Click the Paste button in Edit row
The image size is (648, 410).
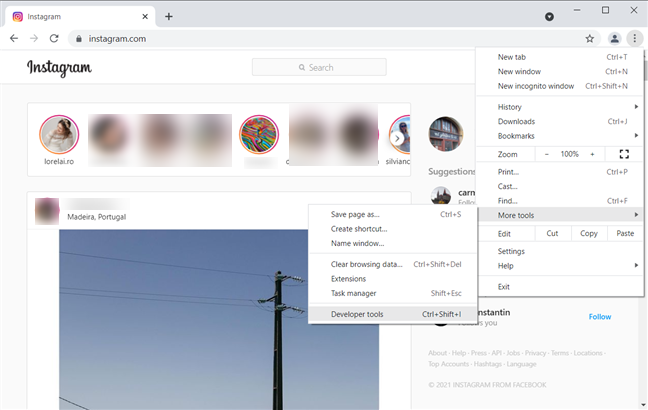[625, 233]
